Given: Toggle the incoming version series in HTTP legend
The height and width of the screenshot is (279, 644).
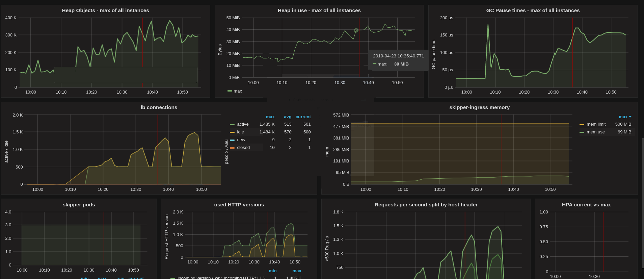Looking at the screenshot, I should coord(221,278).
